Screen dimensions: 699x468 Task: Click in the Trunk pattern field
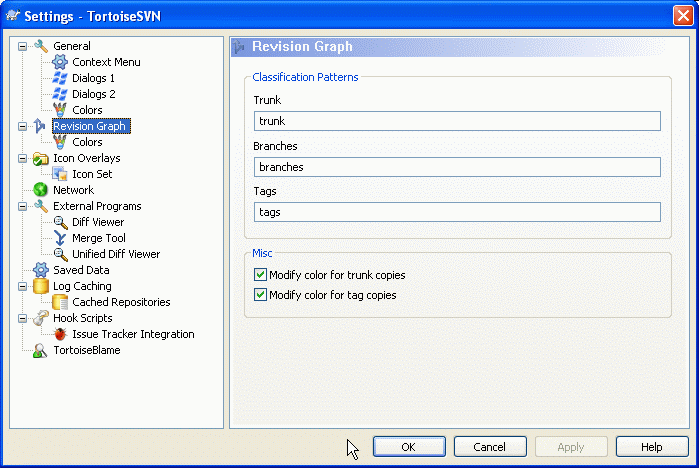coord(457,121)
